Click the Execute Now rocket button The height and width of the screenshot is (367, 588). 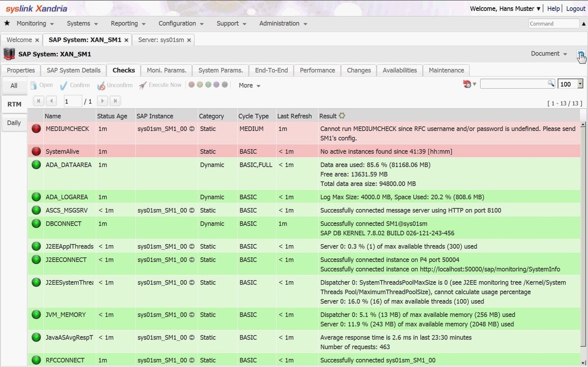tap(160, 85)
